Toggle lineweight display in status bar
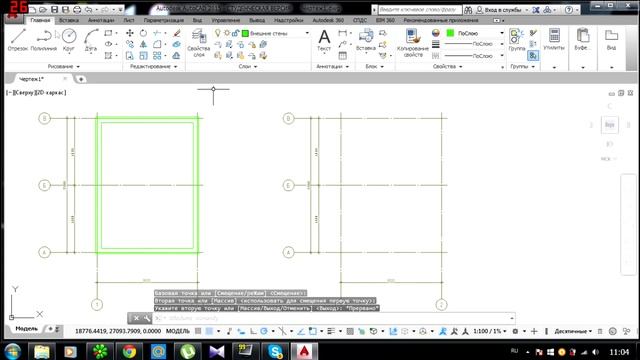 pos(331,331)
